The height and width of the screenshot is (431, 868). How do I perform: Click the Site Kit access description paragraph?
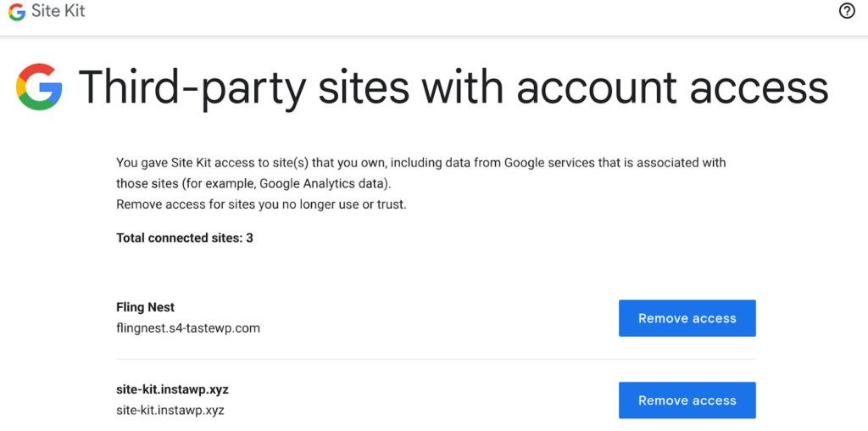(420, 173)
